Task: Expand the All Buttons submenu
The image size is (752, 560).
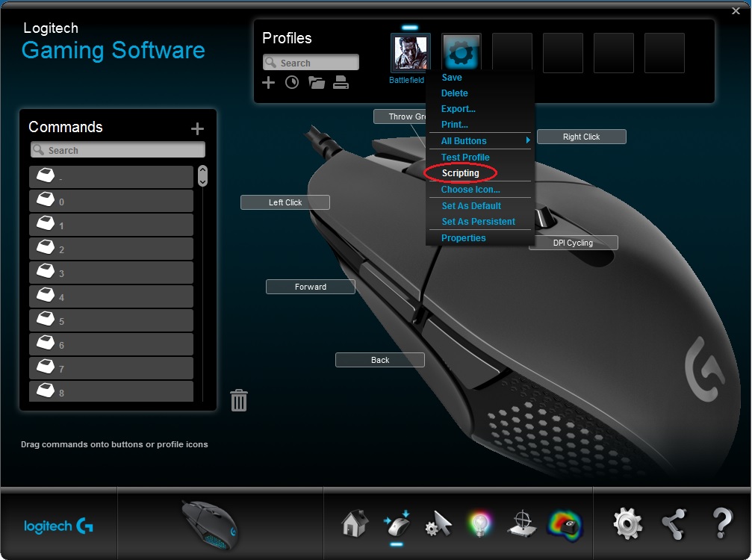Action: coord(479,141)
